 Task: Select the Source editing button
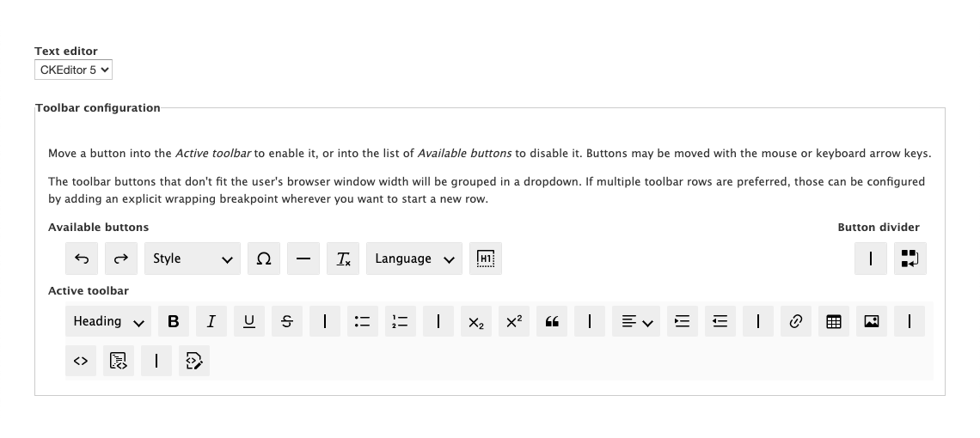tap(193, 361)
